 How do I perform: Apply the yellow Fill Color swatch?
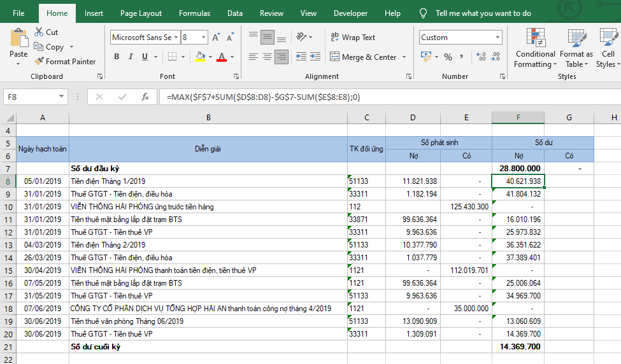tap(201, 57)
